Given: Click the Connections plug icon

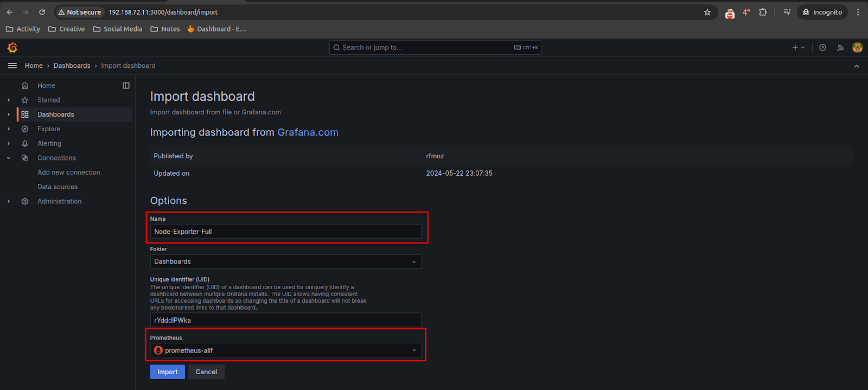Looking at the screenshot, I should [25, 158].
